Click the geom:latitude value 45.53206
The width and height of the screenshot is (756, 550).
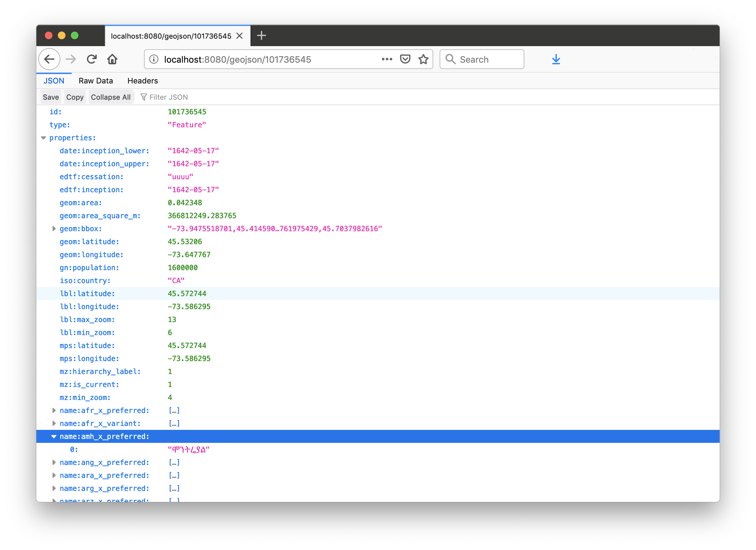point(185,242)
